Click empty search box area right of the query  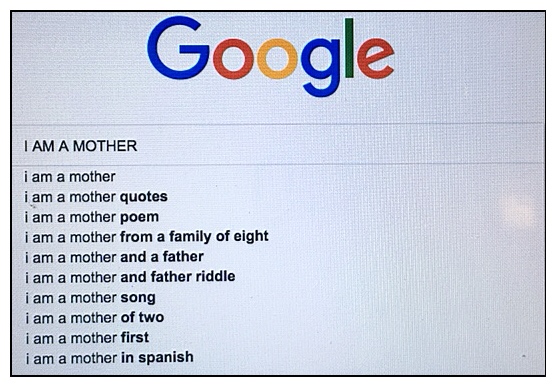[340, 145]
